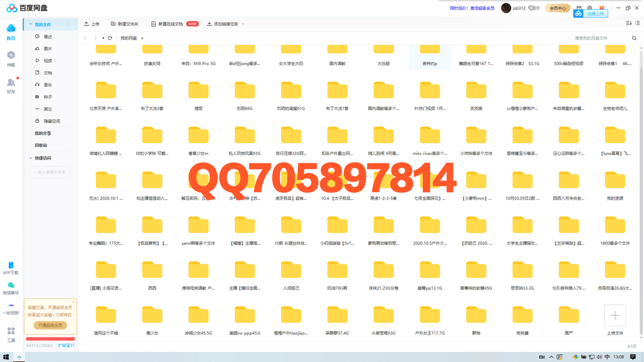Collapse the 快捷访问 section
Image resolution: width=644 pixels, height=362 pixels.
pos(31,158)
